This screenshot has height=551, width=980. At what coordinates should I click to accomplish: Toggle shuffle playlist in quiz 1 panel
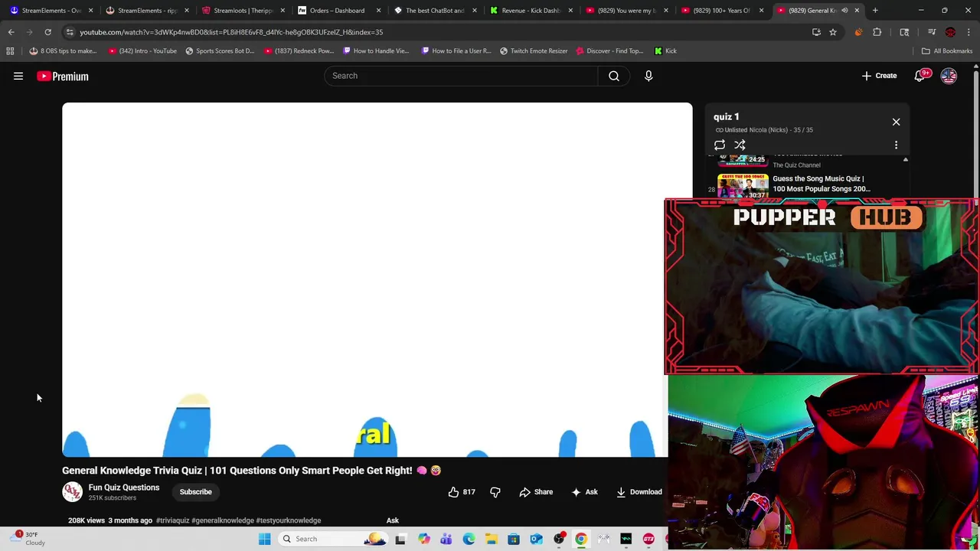[740, 145]
